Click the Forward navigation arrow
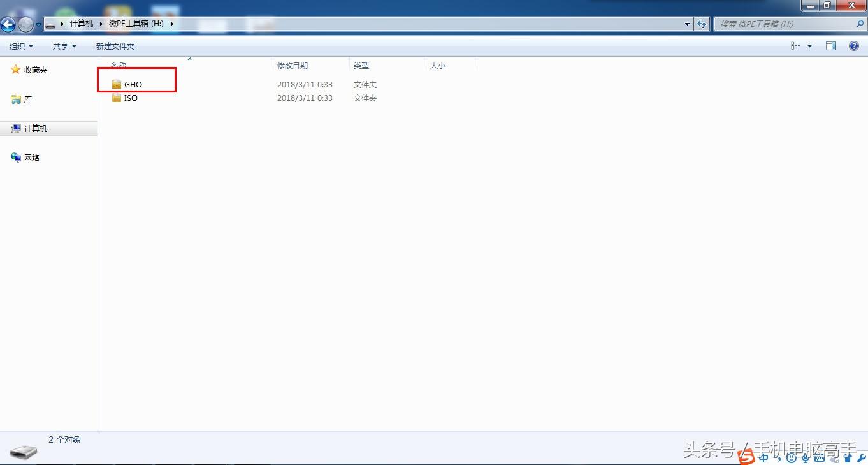Screen dimensions: 868x465 [x=25, y=25]
